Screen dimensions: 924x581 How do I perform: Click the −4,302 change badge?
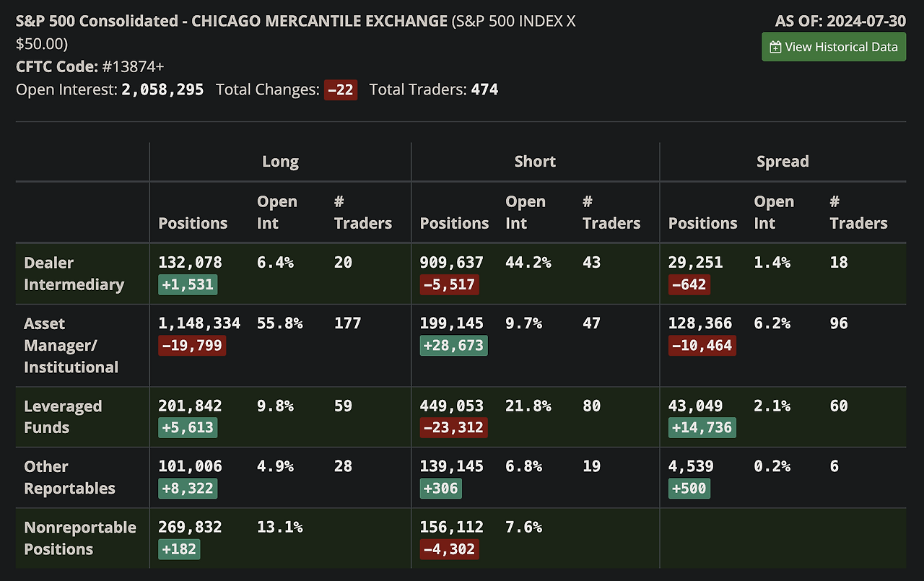(x=449, y=549)
